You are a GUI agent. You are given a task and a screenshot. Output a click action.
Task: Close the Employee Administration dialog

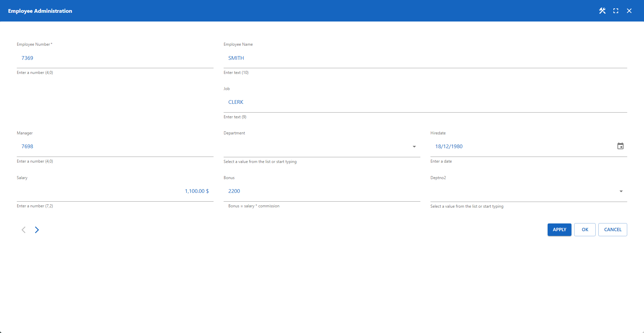[629, 10]
